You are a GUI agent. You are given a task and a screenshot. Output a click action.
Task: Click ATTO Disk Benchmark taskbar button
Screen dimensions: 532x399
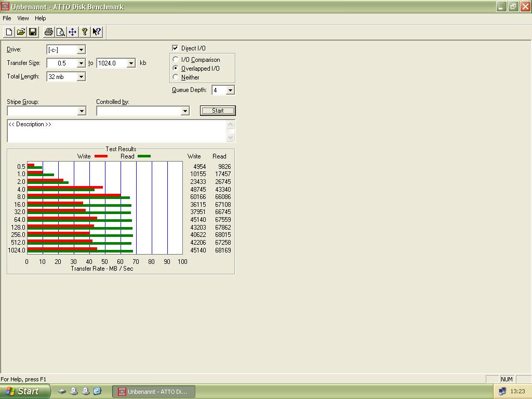(154, 392)
